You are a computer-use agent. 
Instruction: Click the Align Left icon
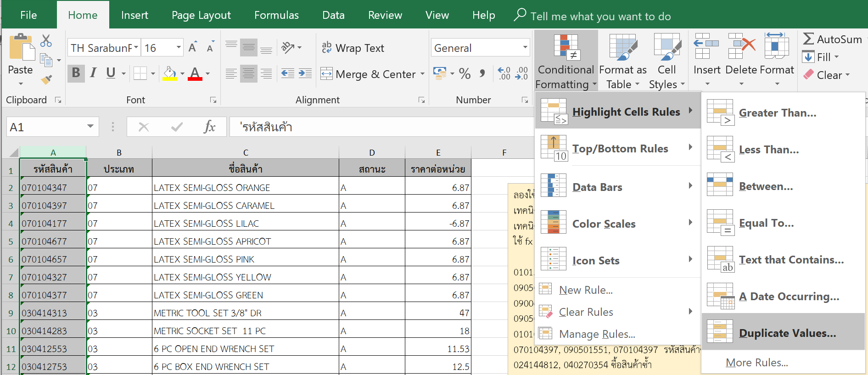pyautogui.click(x=231, y=73)
